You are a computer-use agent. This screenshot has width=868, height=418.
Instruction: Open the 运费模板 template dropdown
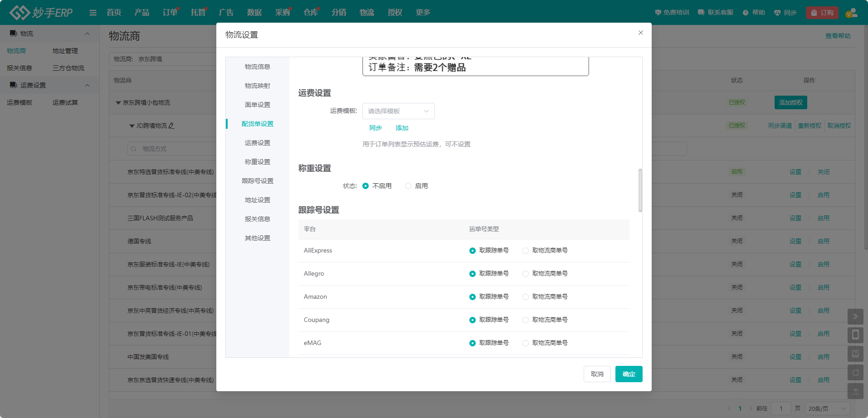[x=398, y=111]
